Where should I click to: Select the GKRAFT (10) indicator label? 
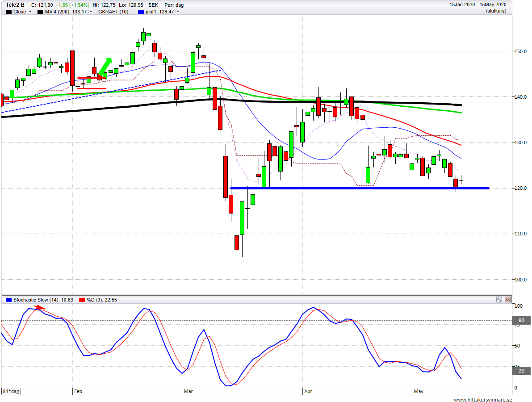(x=113, y=12)
